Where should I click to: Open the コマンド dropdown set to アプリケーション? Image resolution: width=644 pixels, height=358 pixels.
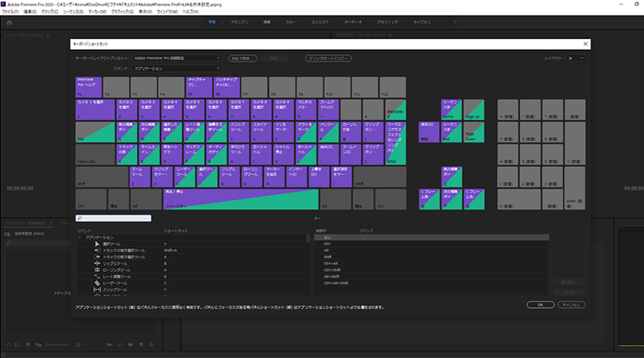[x=177, y=69]
